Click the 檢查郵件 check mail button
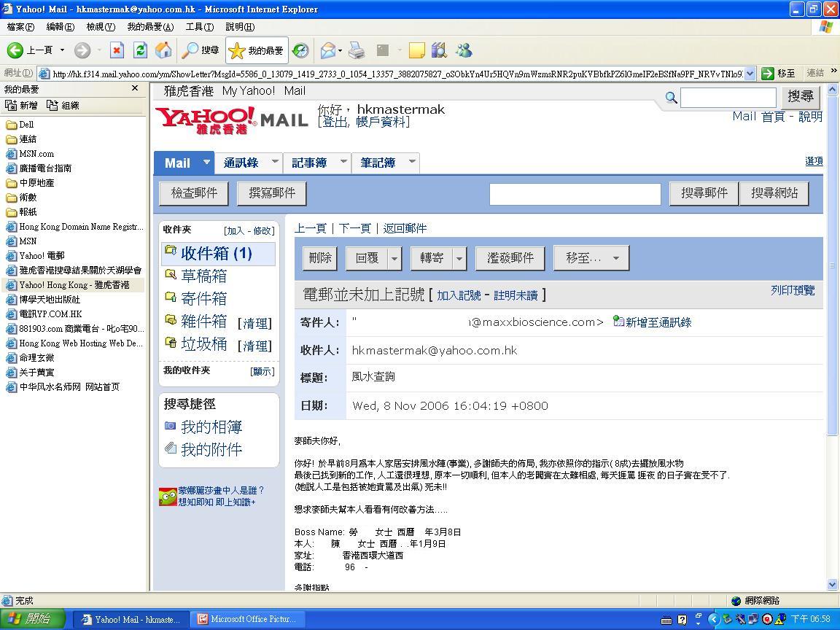 click(x=194, y=193)
